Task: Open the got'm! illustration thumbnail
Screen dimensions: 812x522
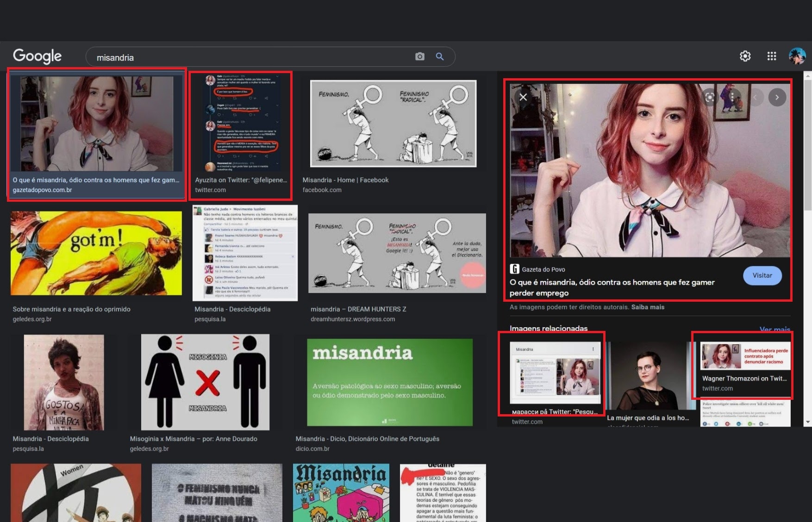Action: (96, 253)
